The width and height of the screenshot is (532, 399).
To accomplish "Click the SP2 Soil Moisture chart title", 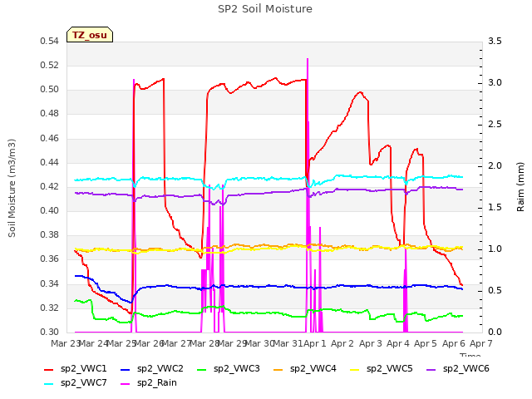I will pos(265,9).
